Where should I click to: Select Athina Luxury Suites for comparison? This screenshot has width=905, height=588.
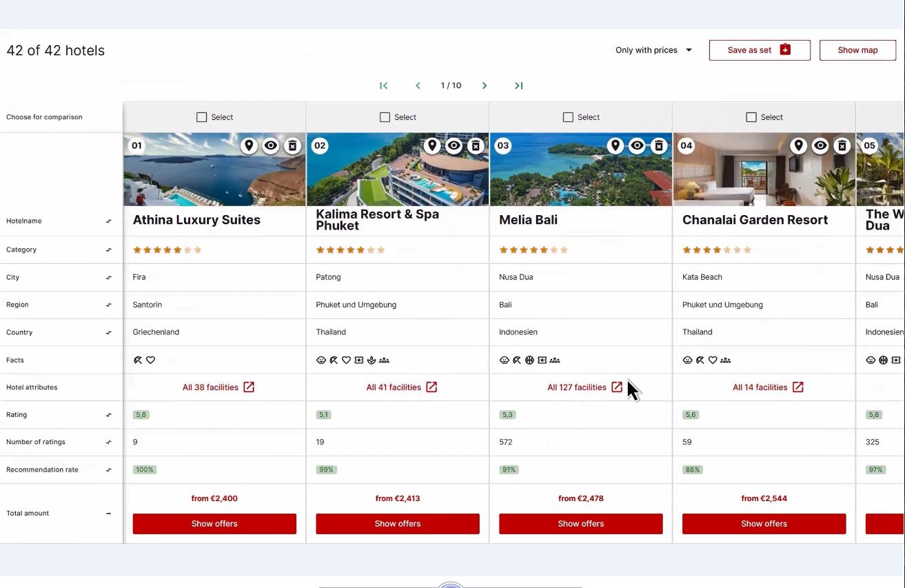tap(202, 117)
